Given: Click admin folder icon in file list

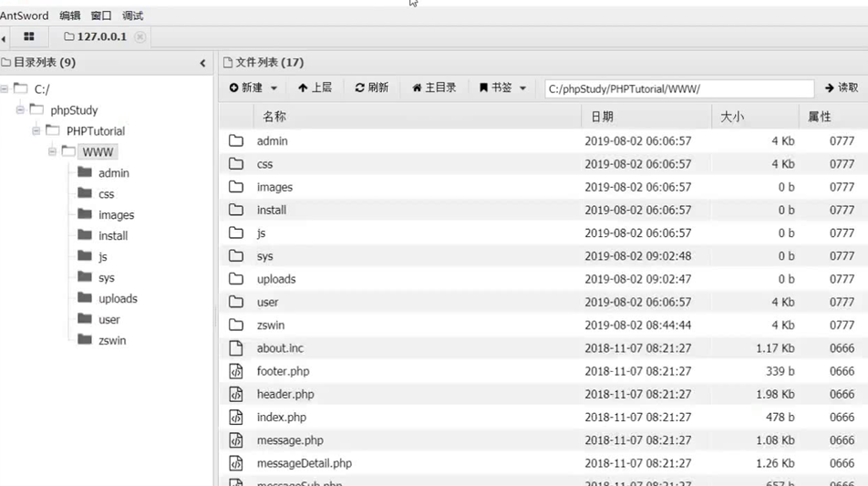Looking at the screenshot, I should coord(236,140).
